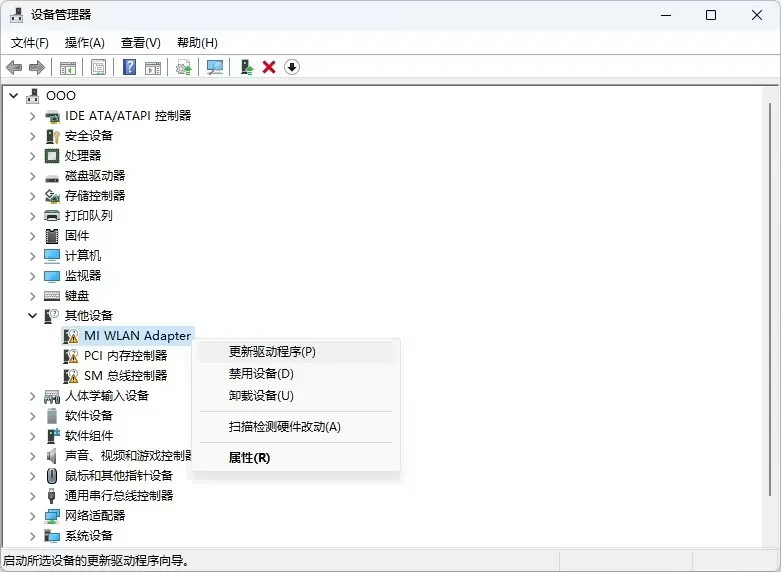Choose 更新驱动程序(P) from context menu
Screen dimensions: 781x572
pyautogui.click(x=296, y=352)
